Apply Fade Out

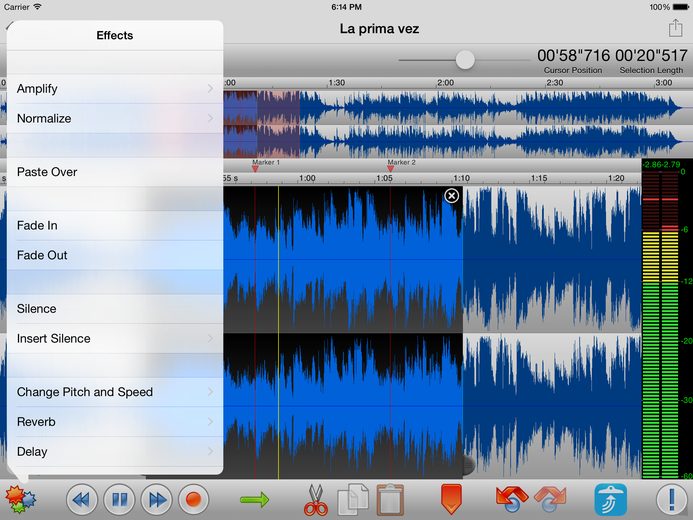pos(115,255)
